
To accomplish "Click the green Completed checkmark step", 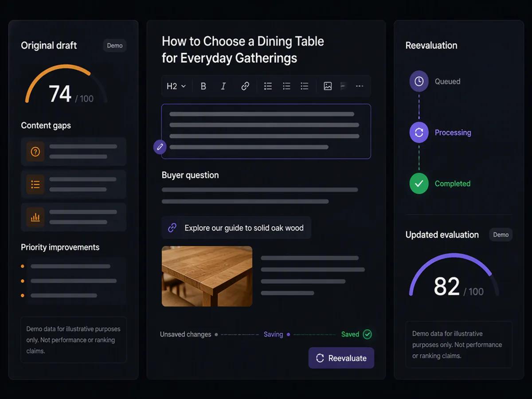I will click(x=419, y=184).
